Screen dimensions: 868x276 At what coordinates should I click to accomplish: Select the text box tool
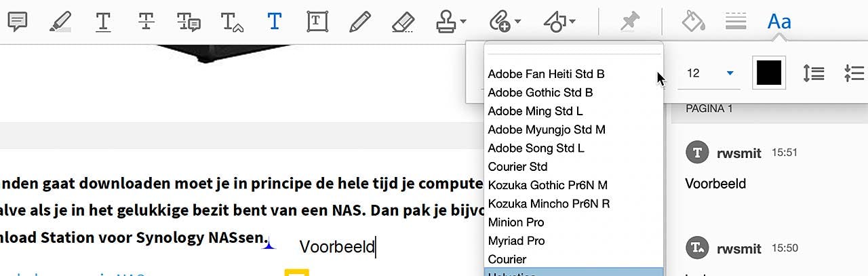click(x=317, y=22)
